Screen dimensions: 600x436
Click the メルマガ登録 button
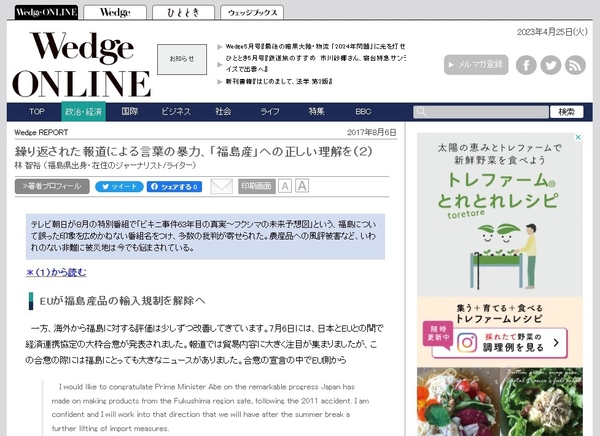(476, 65)
